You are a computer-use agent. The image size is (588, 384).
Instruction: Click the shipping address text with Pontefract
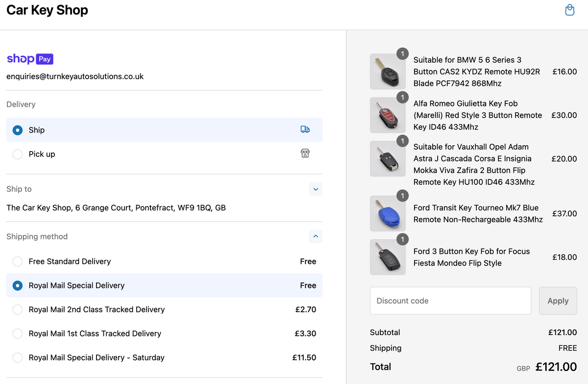(x=116, y=208)
